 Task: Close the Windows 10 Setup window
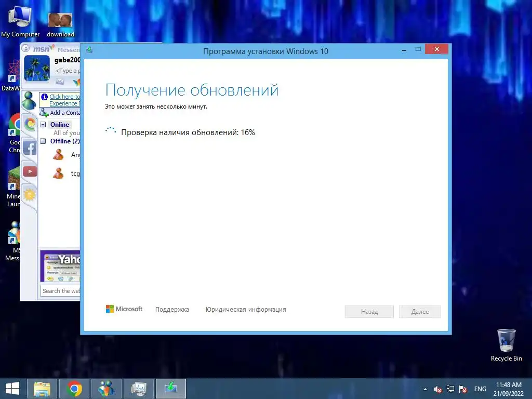pyautogui.click(x=436, y=49)
